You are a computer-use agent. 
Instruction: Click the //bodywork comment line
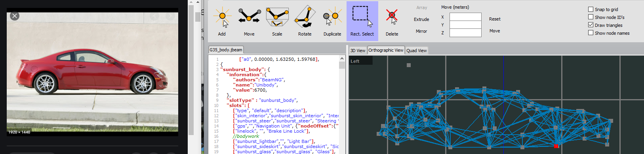click(x=246, y=136)
